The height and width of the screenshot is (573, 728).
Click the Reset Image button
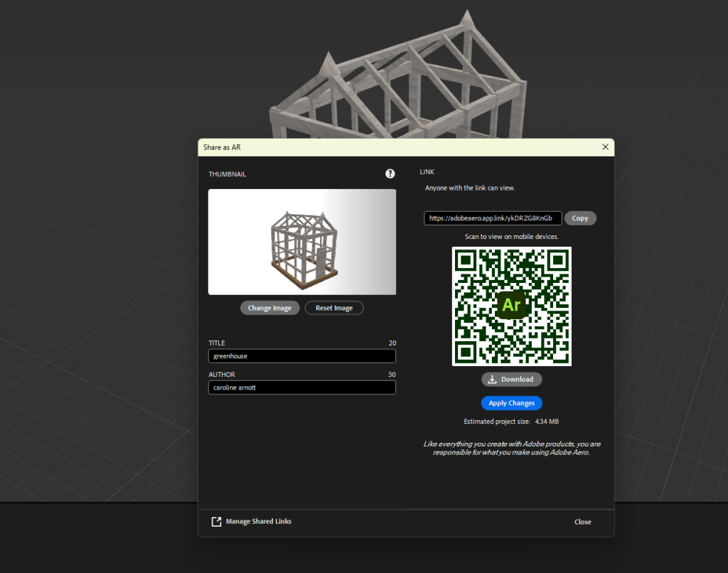[334, 308]
